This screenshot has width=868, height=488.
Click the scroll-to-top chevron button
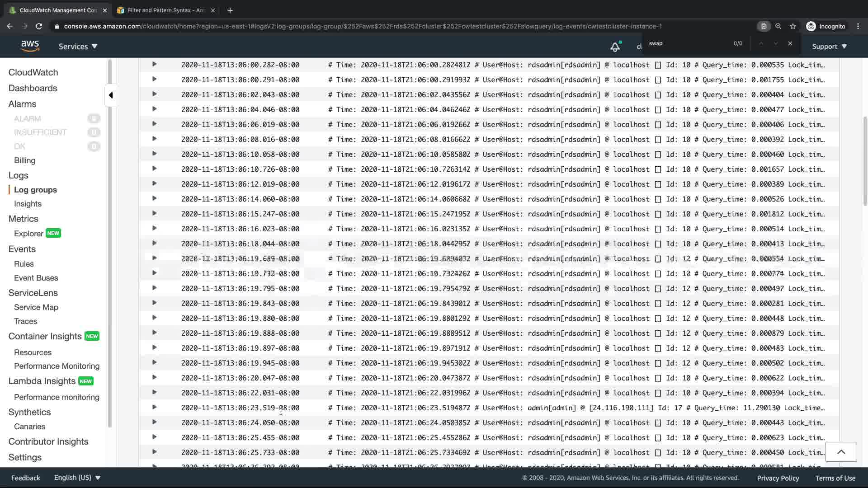tap(841, 452)
